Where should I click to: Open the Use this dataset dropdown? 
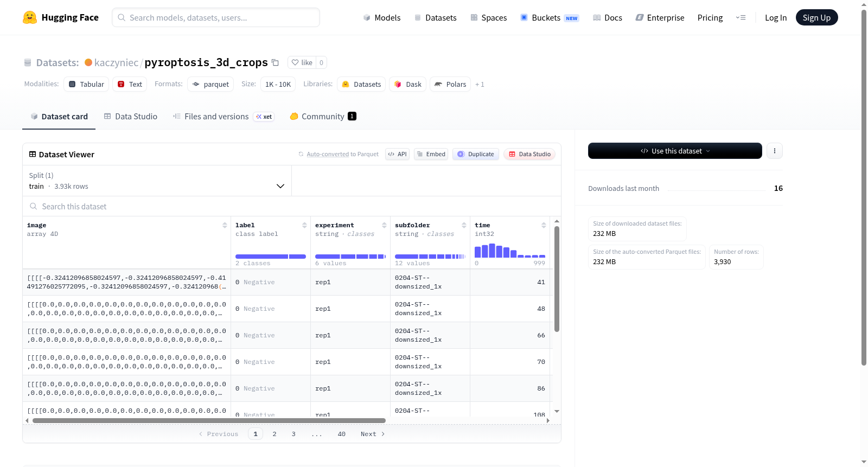[x=675, y=151]
